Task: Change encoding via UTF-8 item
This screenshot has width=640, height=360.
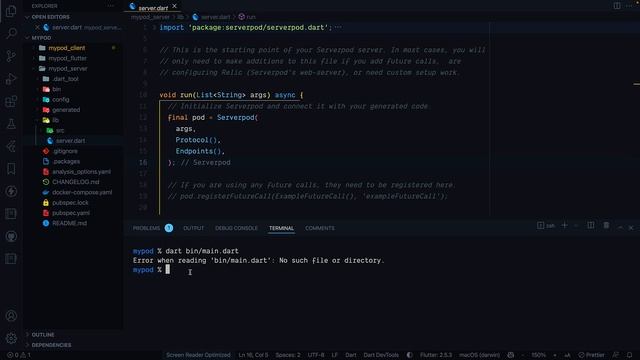Action: click(316, 355)
